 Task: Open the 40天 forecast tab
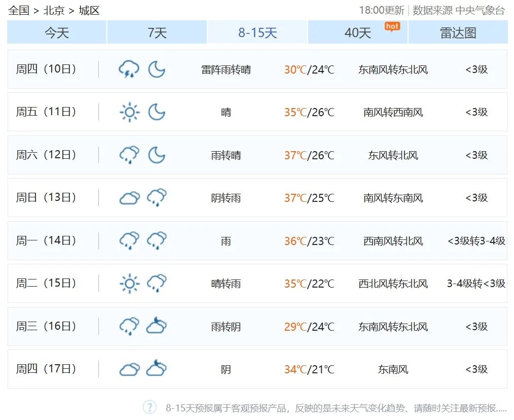[x=357, y=32]
